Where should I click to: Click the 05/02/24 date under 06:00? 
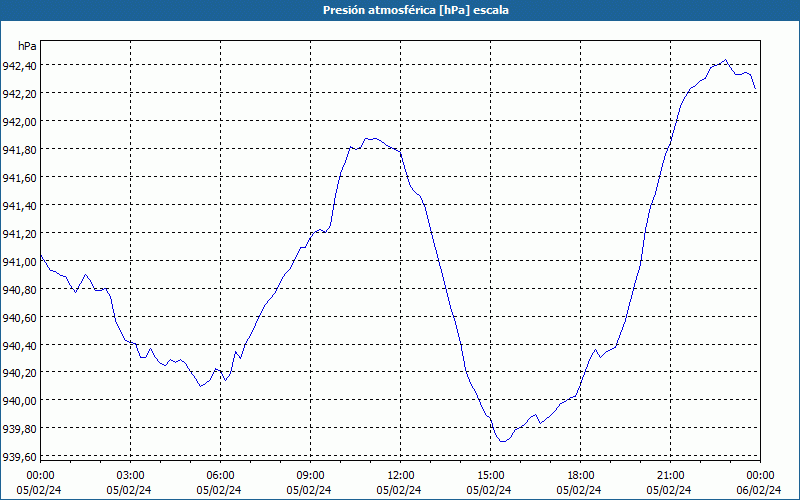pos(219,490)
